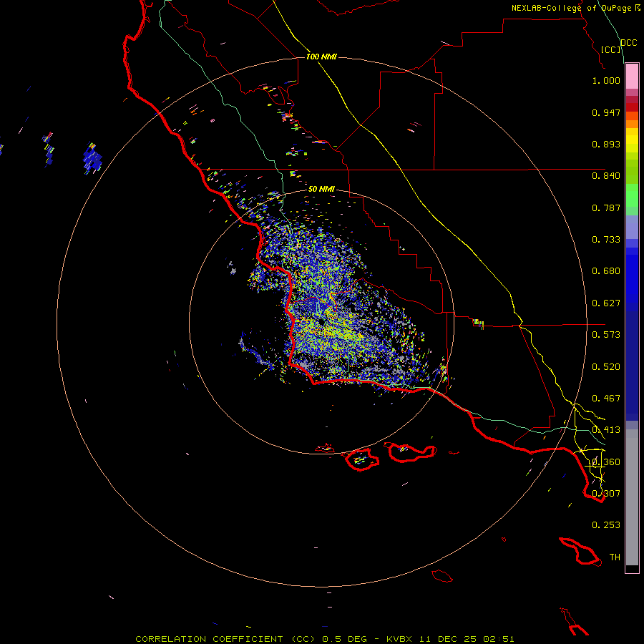Click the large island outline at bottom right

click(x=580, y=552)
